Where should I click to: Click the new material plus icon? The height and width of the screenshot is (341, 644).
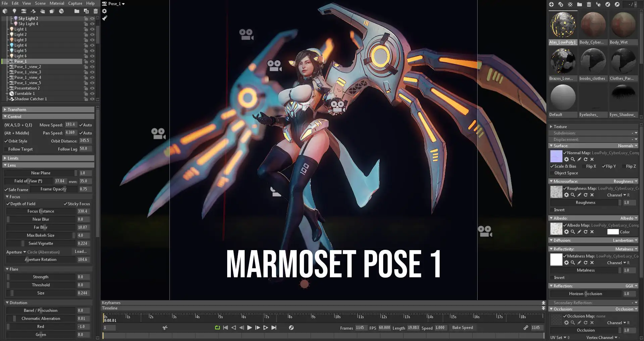pyautogui.click(x=551, y=4)
